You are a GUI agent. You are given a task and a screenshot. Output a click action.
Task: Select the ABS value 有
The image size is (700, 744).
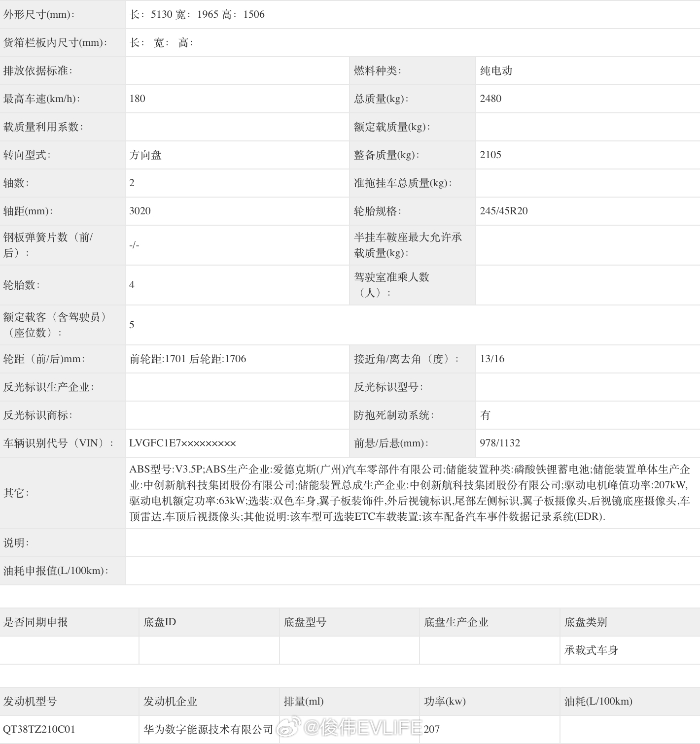pos(485,415)
